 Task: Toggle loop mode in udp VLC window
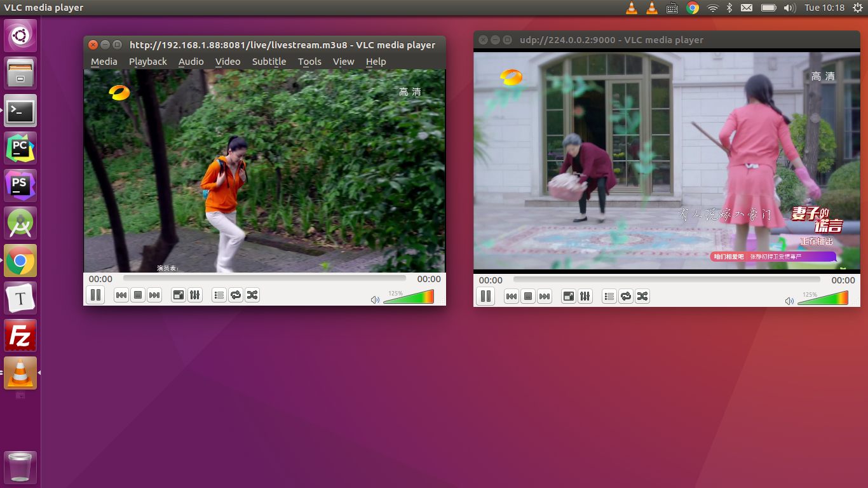[626, 296]
